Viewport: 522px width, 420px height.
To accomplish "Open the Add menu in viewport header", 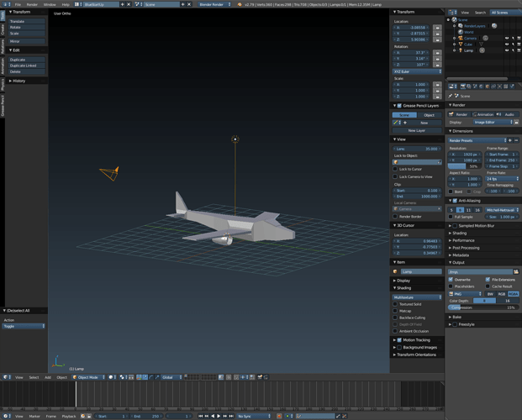I will [x=48, y=377].
